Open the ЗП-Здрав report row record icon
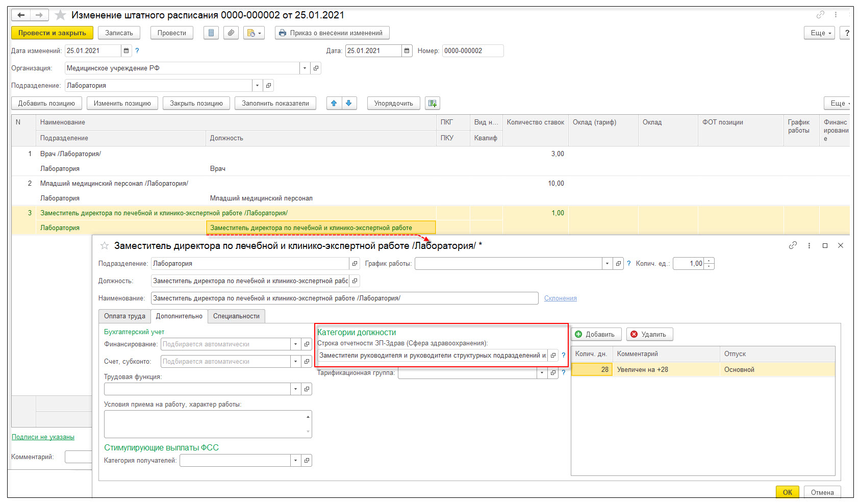 (x=553, y=355)
